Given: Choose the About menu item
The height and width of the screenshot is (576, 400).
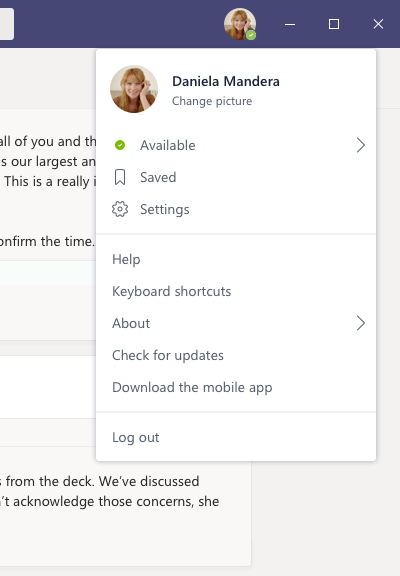Looking at the screenshot, I should coord(236,323).
